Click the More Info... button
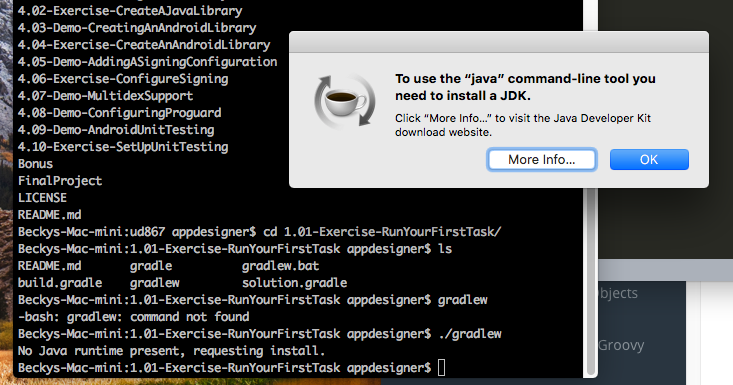The width and height of the screenshot is (733, 385). (541, 160)
